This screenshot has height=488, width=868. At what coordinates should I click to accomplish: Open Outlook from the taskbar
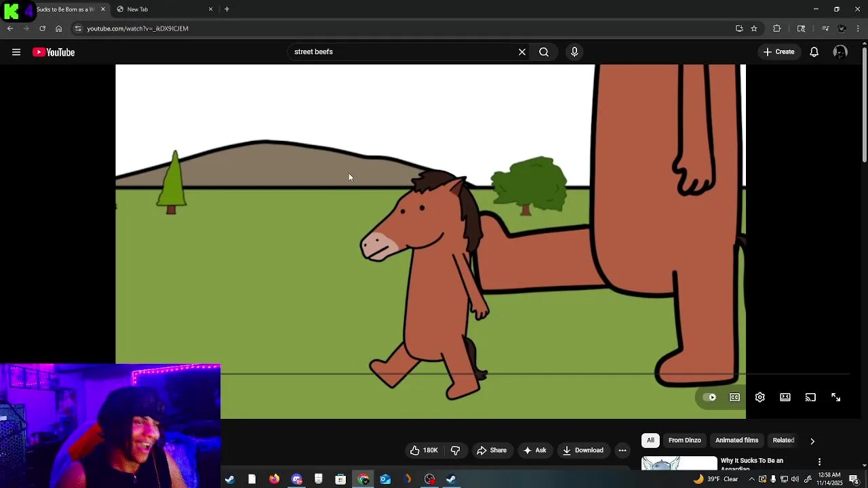click(x=385, y=479)
